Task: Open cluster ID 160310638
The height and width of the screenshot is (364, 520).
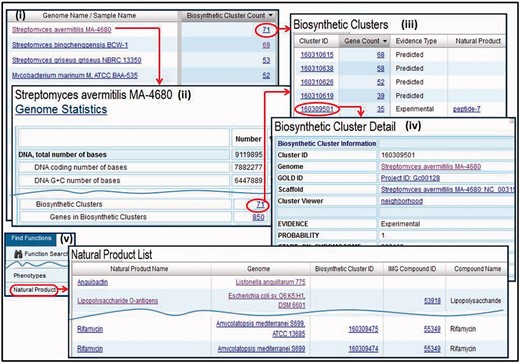Action: [317, 68]
